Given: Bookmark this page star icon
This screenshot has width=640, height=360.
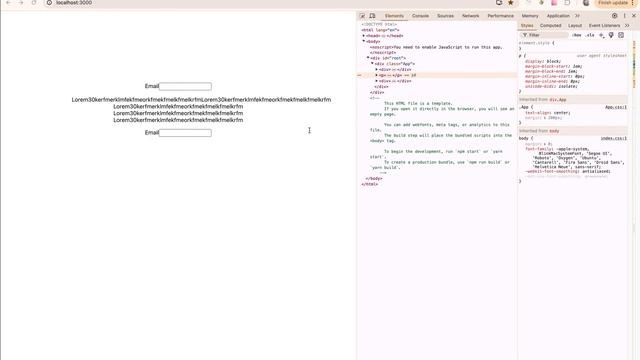Looking at the screenshot, I should click(x=510, y=2).
